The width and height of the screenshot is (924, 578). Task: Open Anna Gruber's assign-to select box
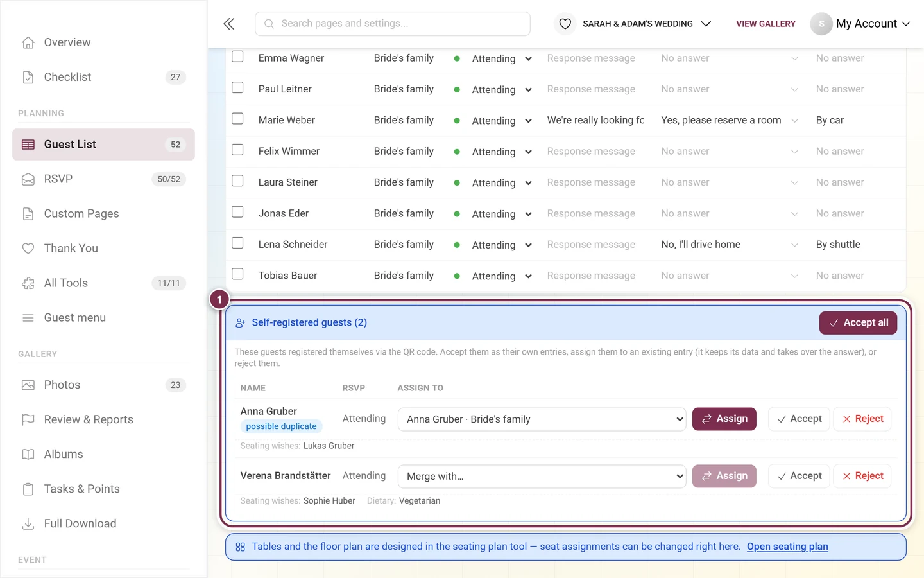542,419
